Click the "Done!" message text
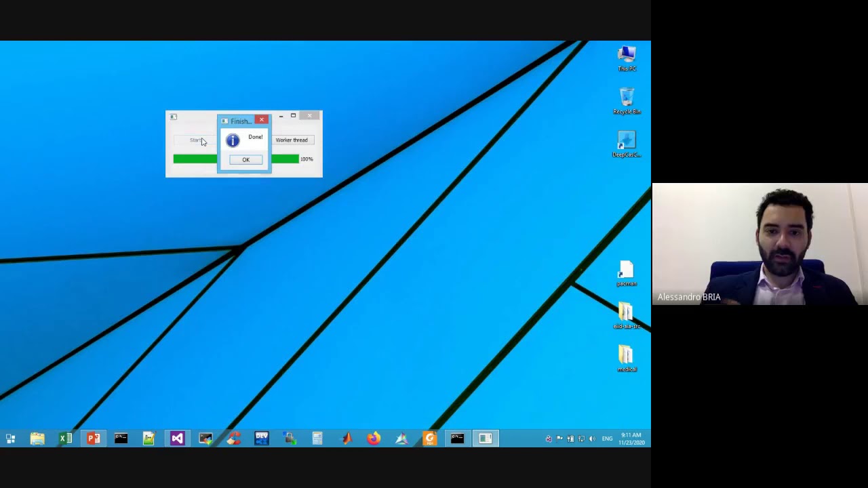This screenshot has height=488, width=868. point(255,137)
